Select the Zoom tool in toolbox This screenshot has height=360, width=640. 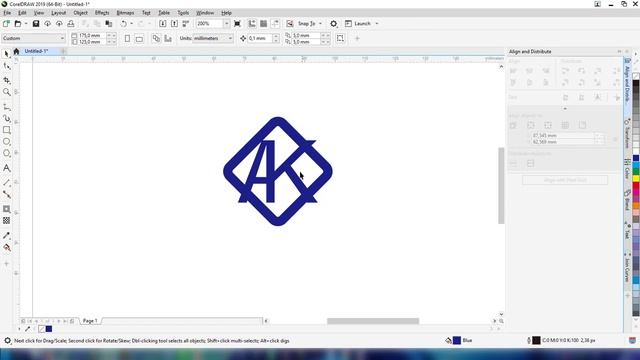[7, 92]
